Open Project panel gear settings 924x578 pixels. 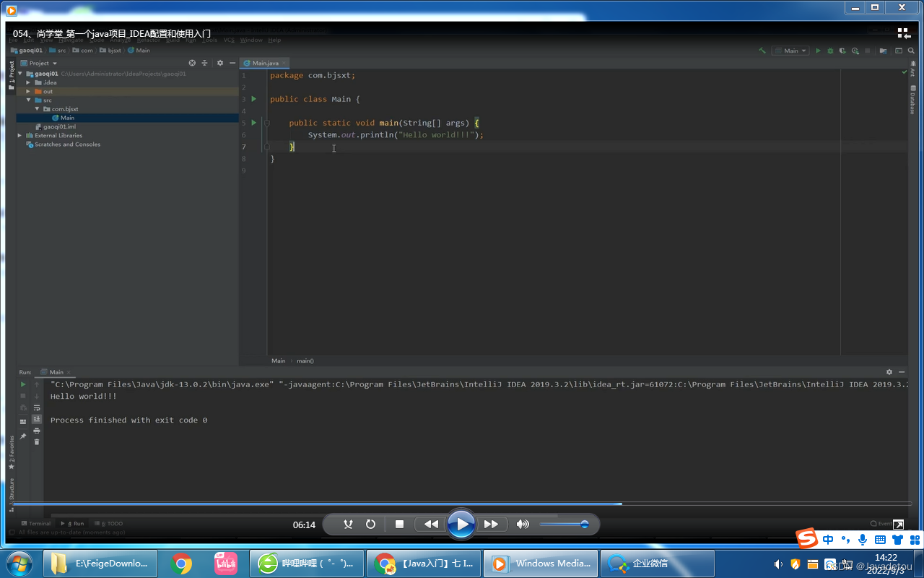tap(220, 63)
